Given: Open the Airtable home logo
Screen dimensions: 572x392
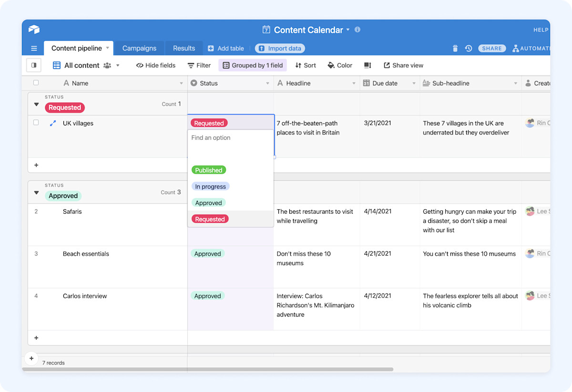Looking at the screenshot, I should [33, 29].
